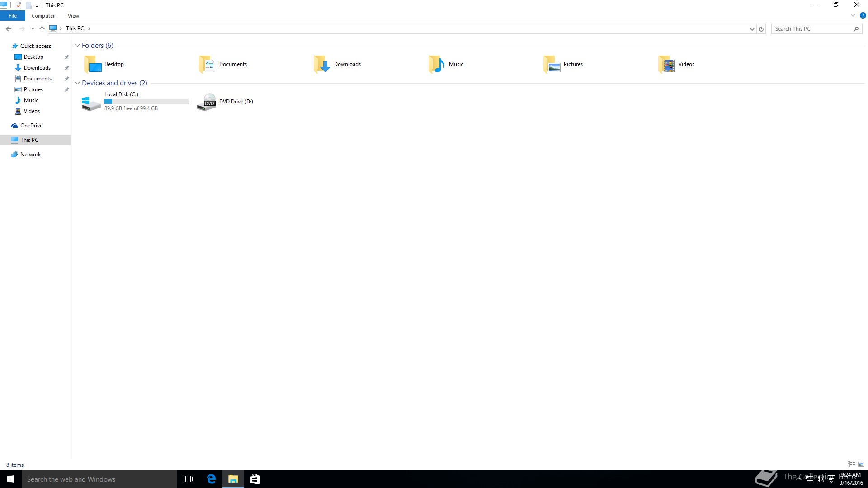Open File Explorer help
This screenshot has width=868, height=488.
coord(863,15)
